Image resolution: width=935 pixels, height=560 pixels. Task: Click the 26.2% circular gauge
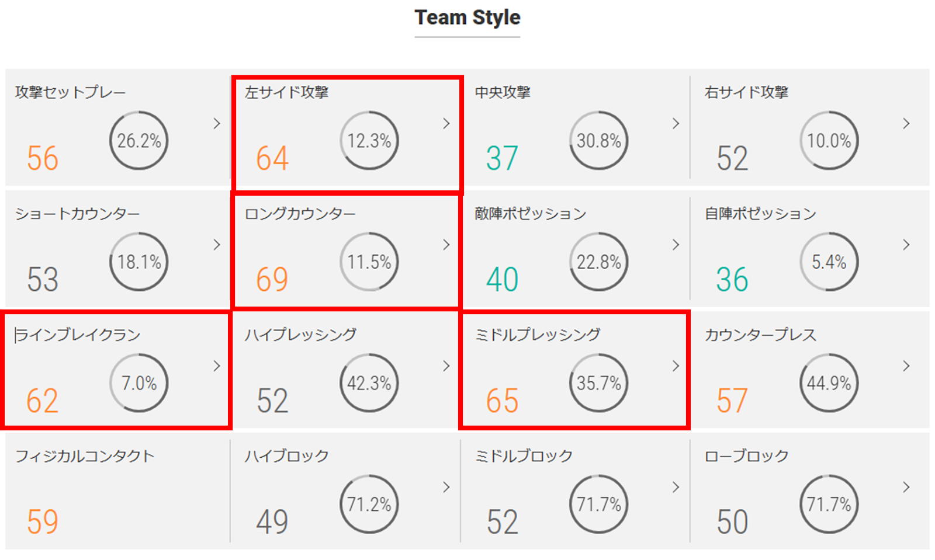138,141
